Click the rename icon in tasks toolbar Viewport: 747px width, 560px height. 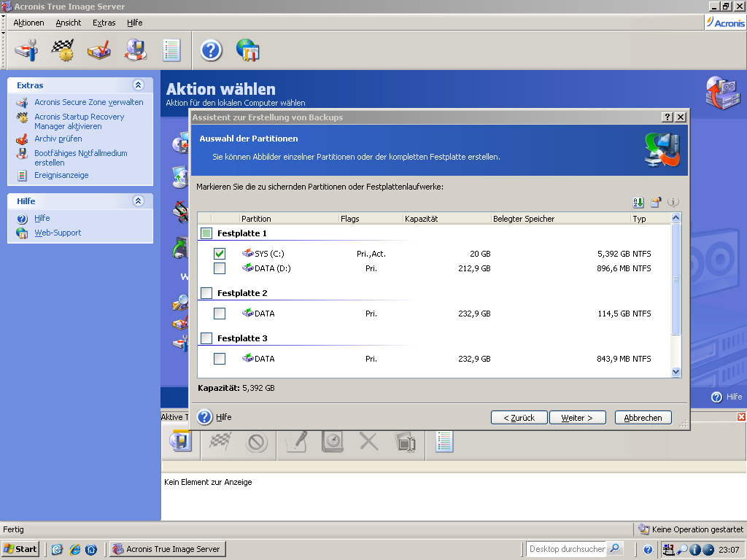(x=406, y=442)
